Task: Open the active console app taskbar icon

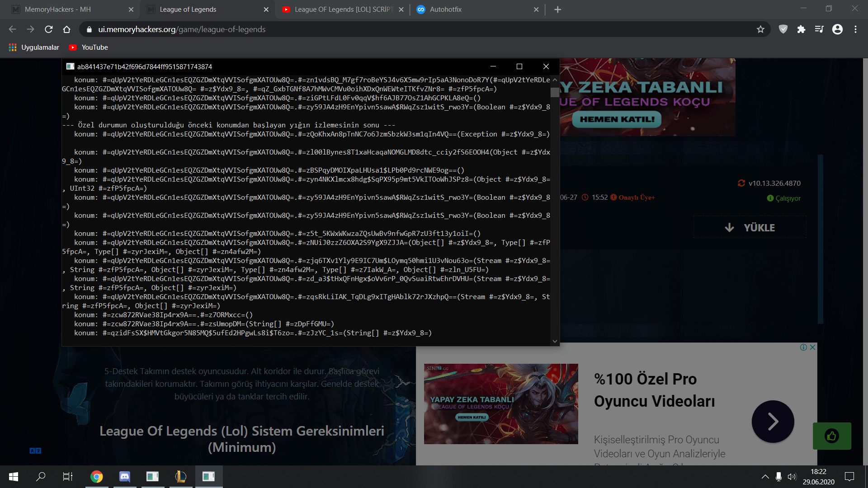Action: click(208, 477)
